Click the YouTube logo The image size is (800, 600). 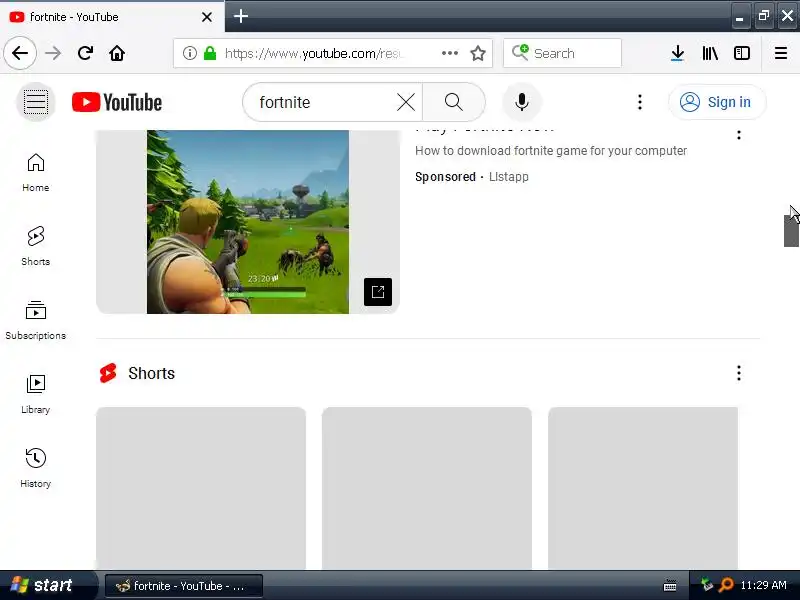117,102
